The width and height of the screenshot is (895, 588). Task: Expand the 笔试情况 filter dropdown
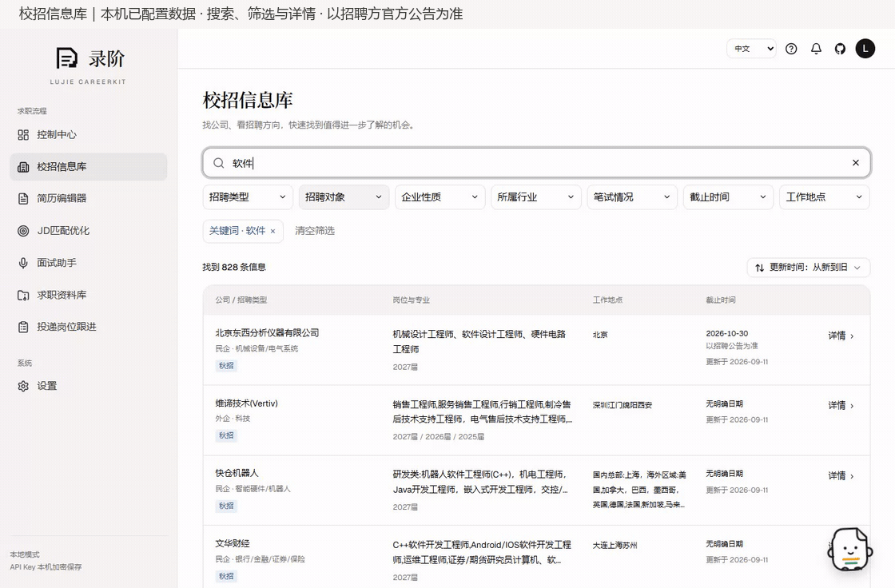[632, 197]
